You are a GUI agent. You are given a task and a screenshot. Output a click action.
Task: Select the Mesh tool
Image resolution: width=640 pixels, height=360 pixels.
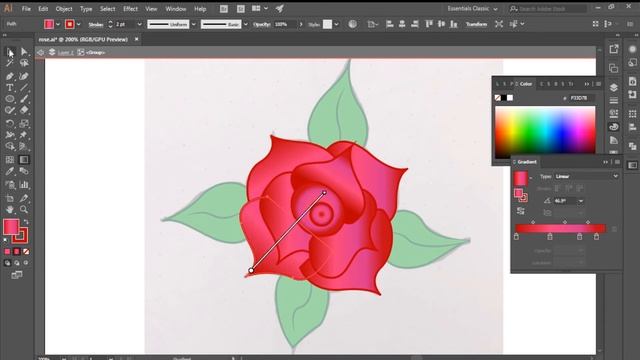(x=10, y=160)
